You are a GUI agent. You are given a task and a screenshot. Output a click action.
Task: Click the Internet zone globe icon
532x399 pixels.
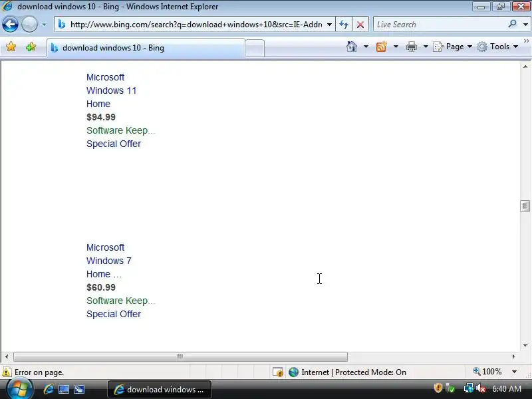click(x=293, y=372)
